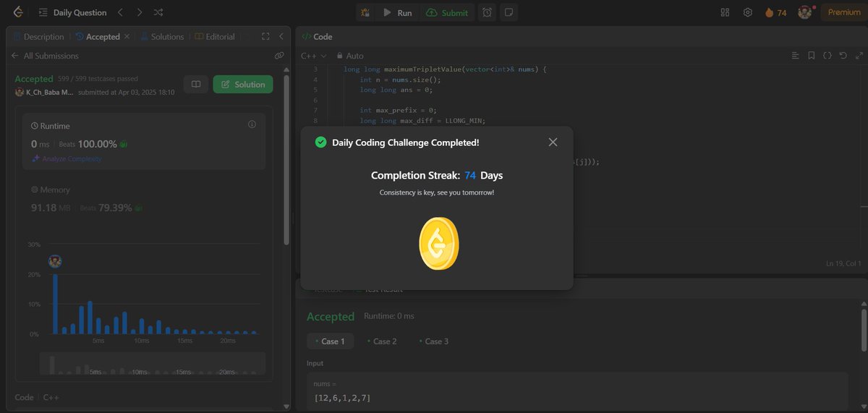Image resolution: width=868 pixels, height=413 pixels.
Task: Click the 599 / 599 testcases passed text
Action: tap(98, 79)
